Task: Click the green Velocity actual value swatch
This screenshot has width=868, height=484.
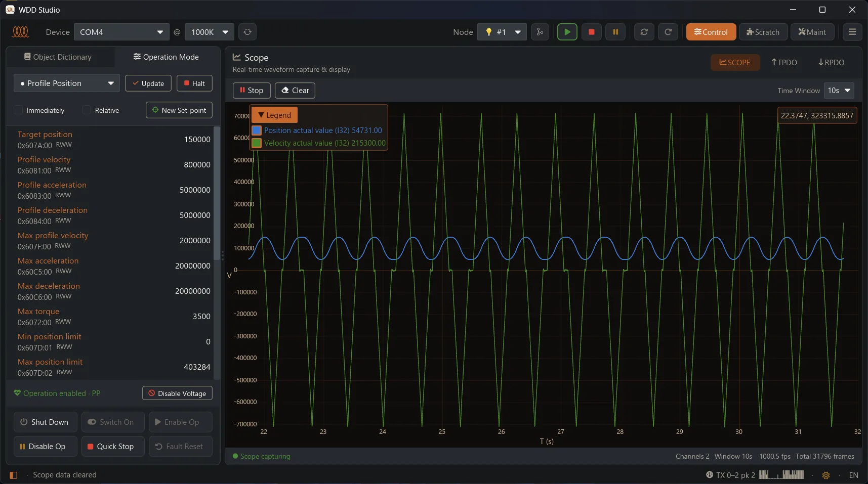Action: pyautogui.click(x=257, y=143)
